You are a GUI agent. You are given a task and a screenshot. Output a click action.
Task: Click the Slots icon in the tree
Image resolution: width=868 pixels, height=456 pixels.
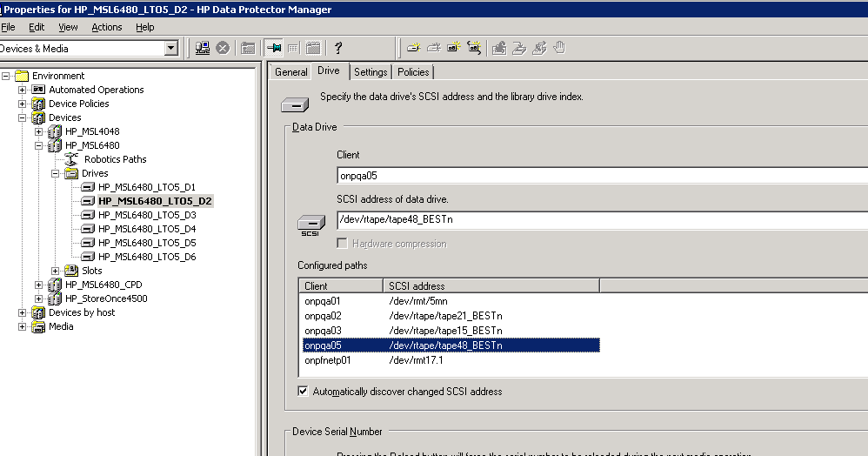coord(71,271)
